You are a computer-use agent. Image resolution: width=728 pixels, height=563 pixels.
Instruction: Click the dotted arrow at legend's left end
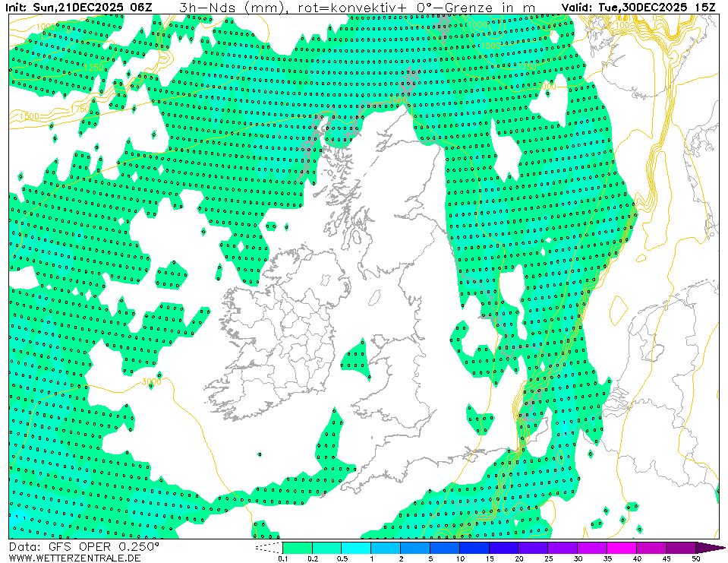click(x=269, y=547)
